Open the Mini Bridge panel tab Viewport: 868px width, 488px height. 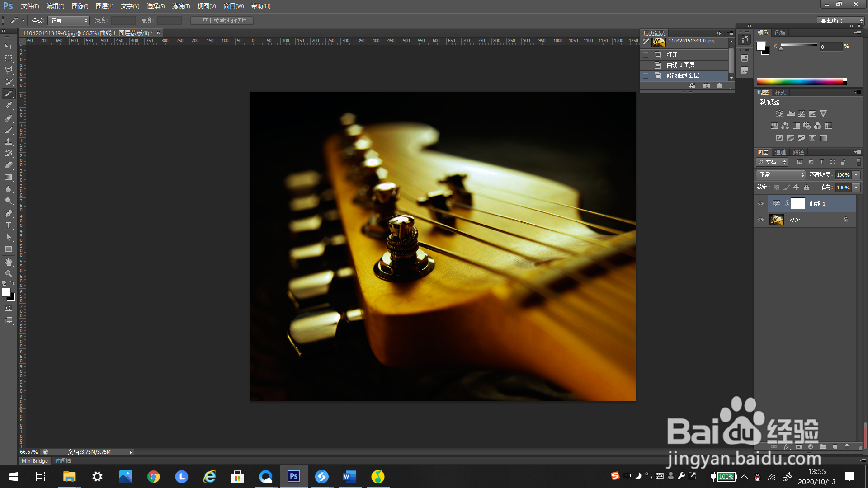[x=35, y=461]
